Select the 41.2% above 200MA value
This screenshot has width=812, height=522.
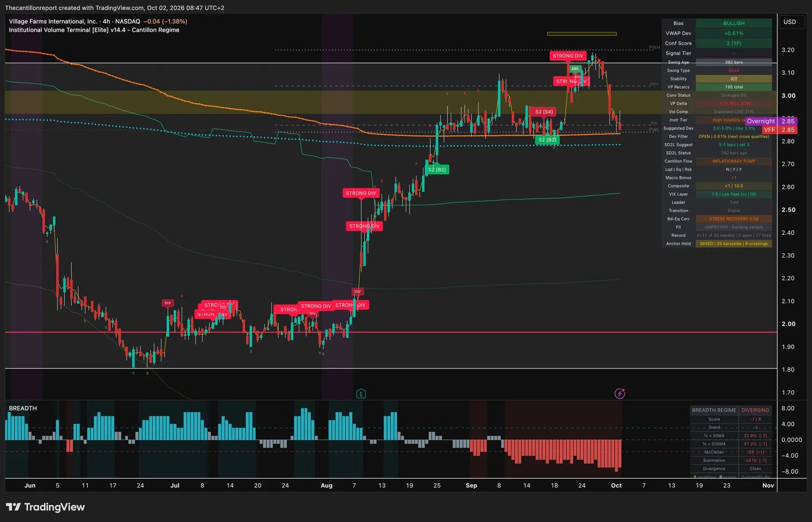[x=755, y=444]
